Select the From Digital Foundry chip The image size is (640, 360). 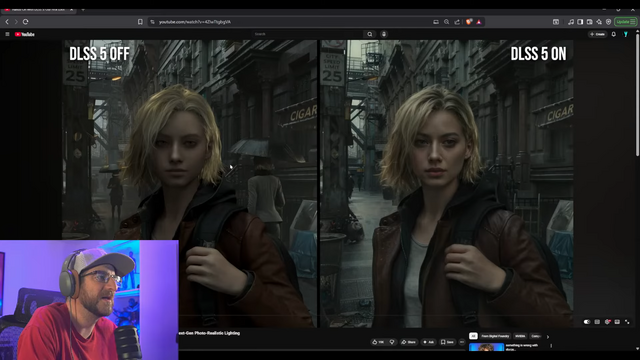(495, 336)
